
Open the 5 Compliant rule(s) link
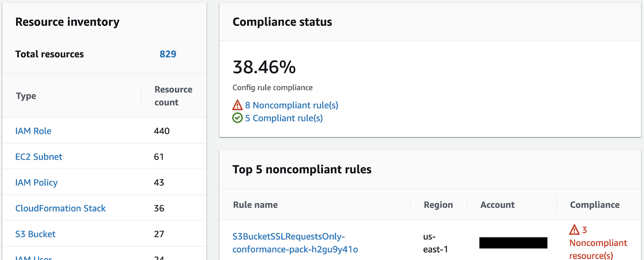[x=284, y=118]
